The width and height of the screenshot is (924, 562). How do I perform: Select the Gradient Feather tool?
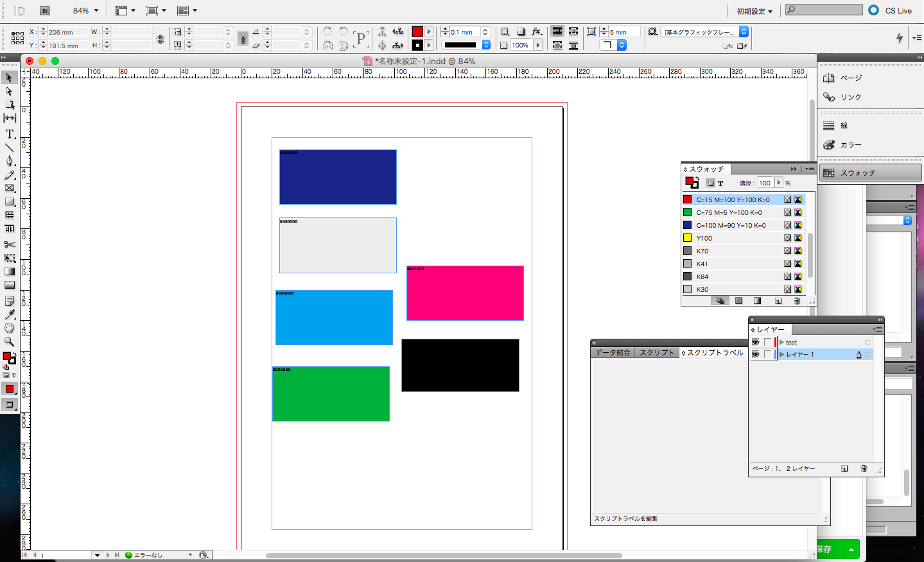click(9, 285)
